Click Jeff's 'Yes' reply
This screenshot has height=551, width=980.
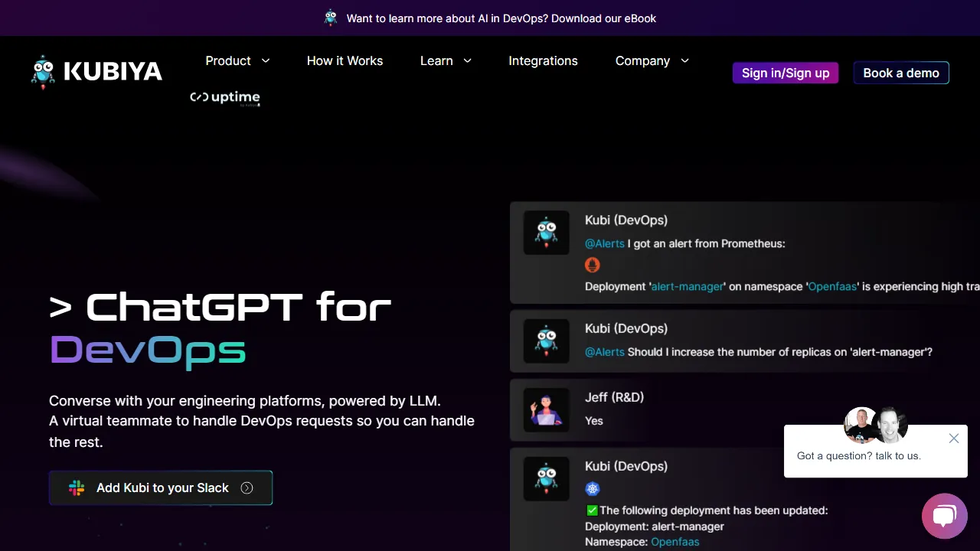(594, 421)
